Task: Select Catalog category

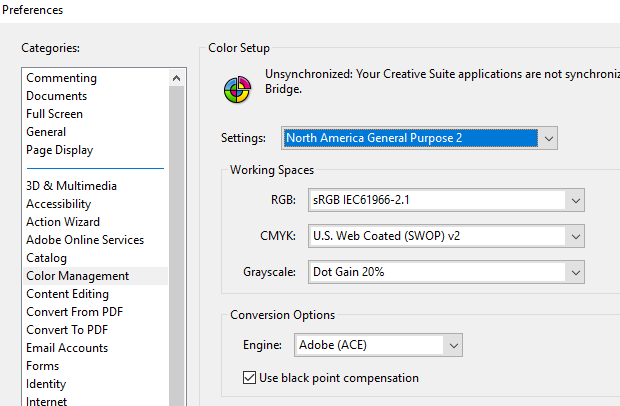Action: (46, 258)
